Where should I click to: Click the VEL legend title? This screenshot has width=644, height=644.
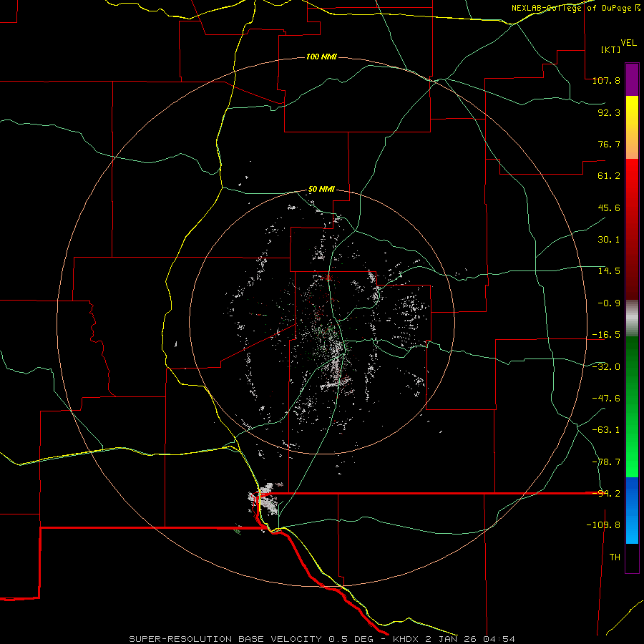(629, 43)
